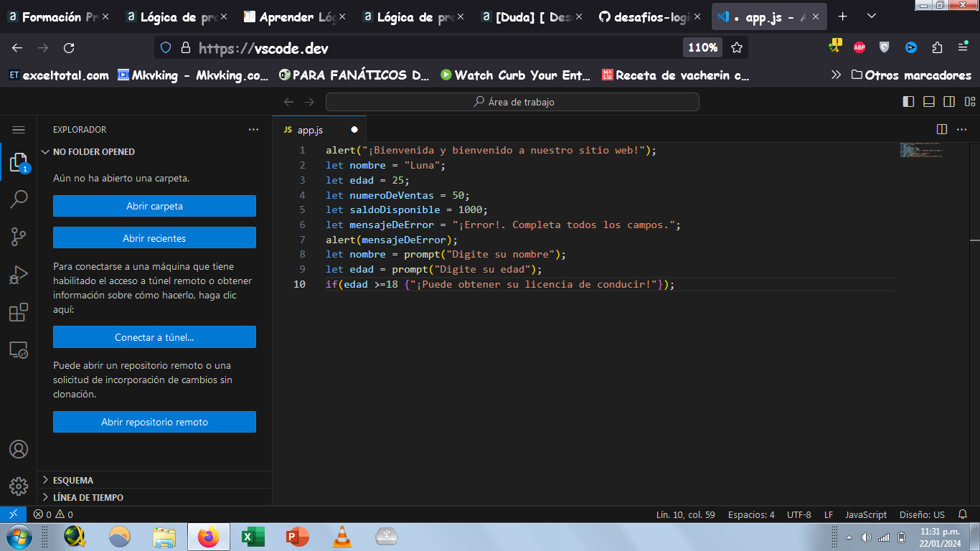Open the Manage gear icon
The height and width of the screenshot is (551, 980).
[x=19, y=486]
